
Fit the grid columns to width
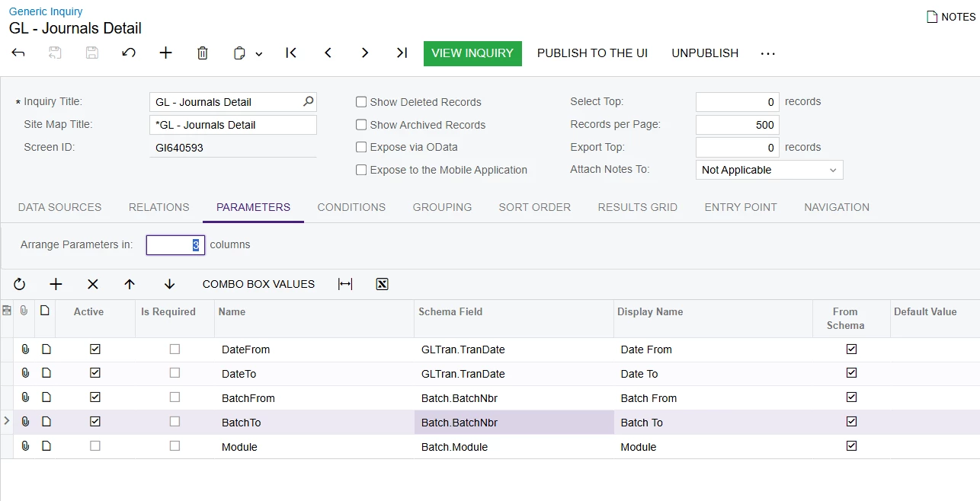click(345, 284)
